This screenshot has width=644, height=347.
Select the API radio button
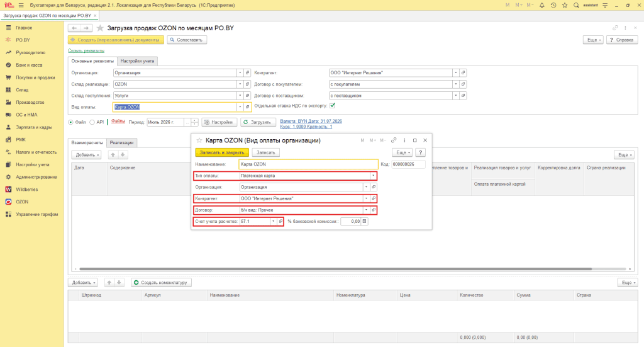(92, 122)
